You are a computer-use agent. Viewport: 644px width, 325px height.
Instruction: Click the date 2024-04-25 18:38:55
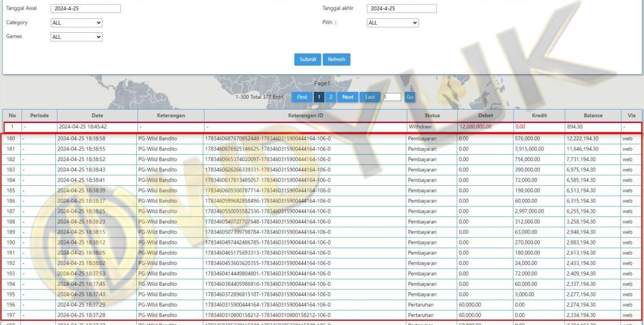(82, 149)
